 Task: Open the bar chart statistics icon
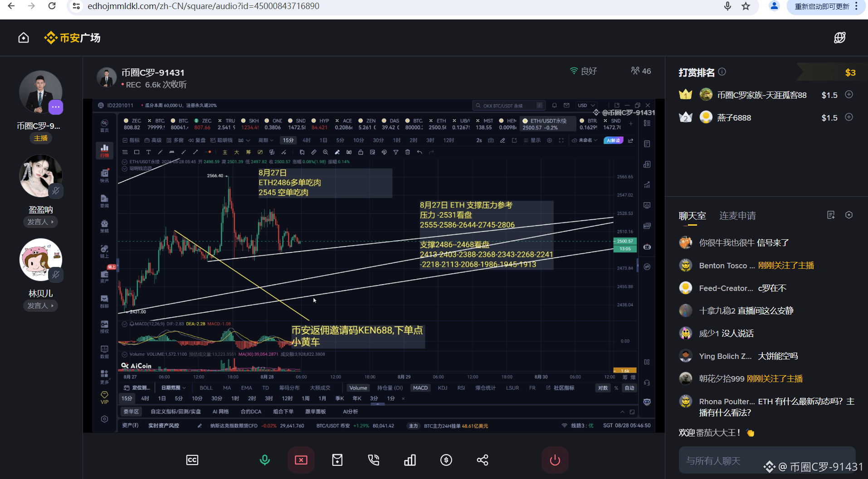tap(410, 460)
